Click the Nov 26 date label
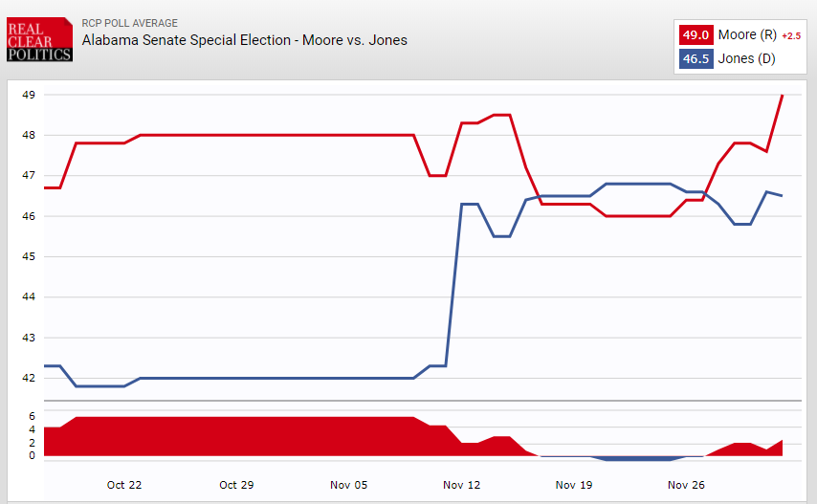 (x=686, y=485)
